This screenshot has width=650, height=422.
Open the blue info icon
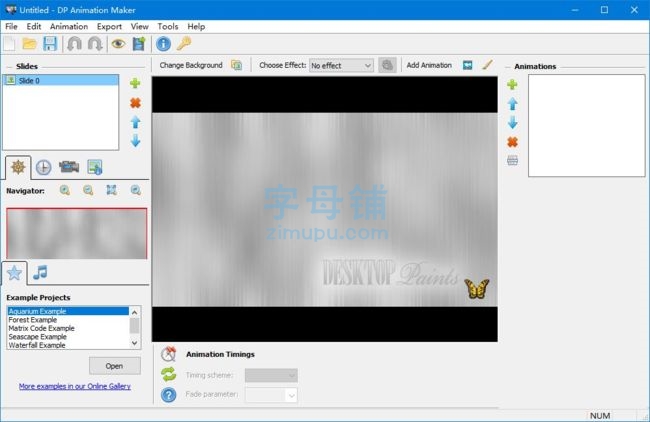click(x=163, y=44)
